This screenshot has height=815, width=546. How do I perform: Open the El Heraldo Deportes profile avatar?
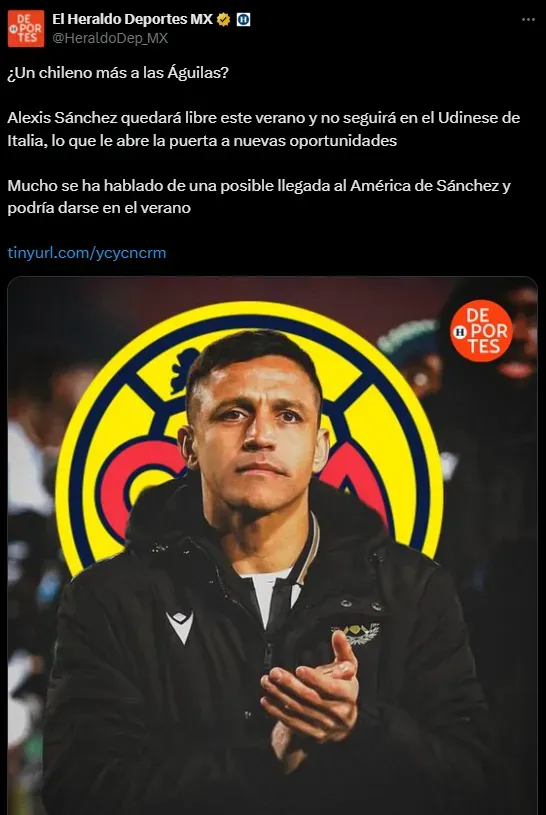(x=26, y=29)
